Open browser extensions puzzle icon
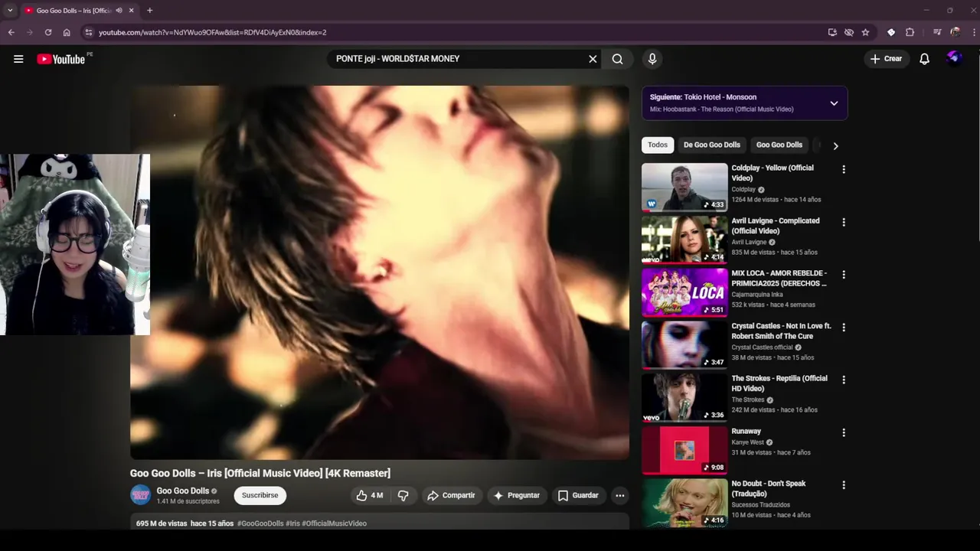The width and height of the screenshot is (980, 551). 910,32
